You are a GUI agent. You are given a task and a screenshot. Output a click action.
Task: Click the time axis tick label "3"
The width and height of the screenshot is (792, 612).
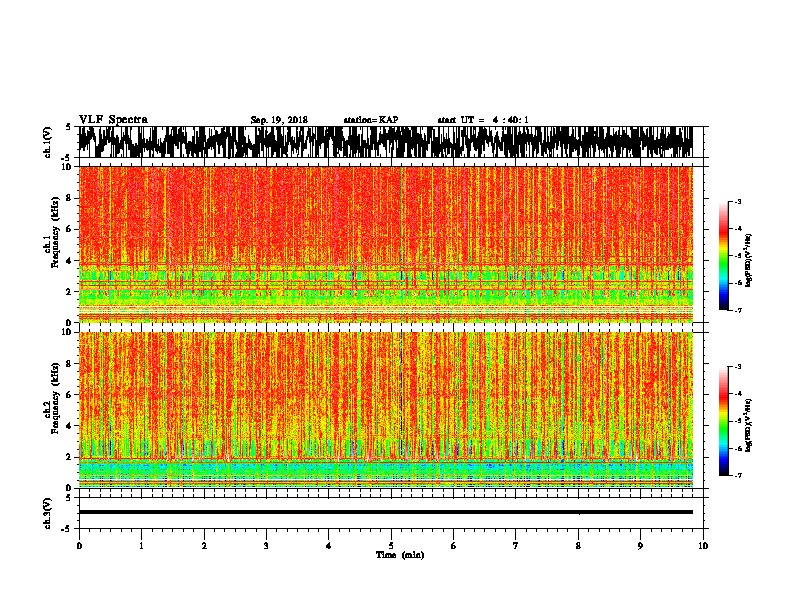[x=266, y=546]
